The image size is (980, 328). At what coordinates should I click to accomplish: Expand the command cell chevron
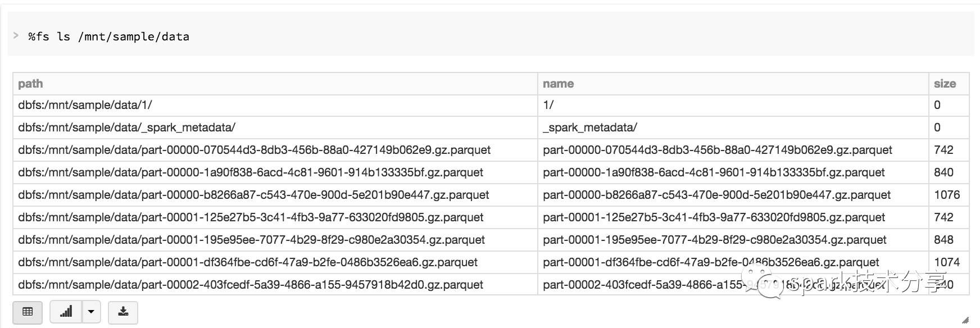coord(16,35)
